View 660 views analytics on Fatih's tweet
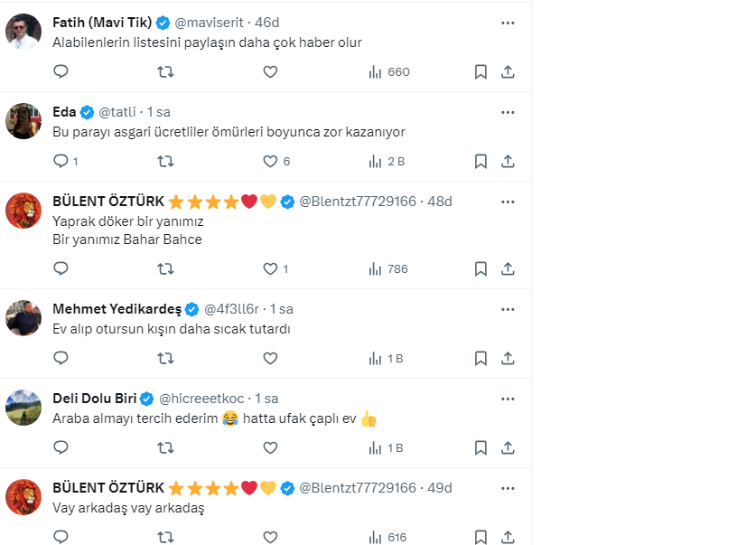The height and width of the screenshot is (545, 756). pos(388,71)
